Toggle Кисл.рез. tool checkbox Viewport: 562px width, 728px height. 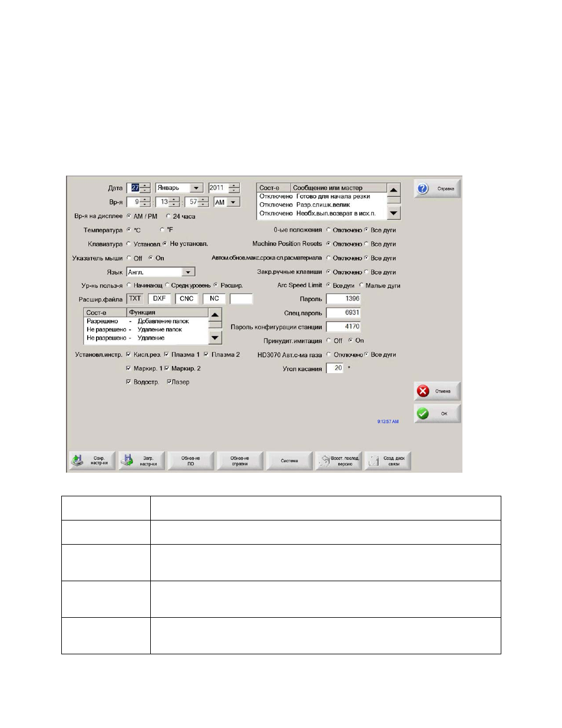pyautogui.click(x=129, y=355)
